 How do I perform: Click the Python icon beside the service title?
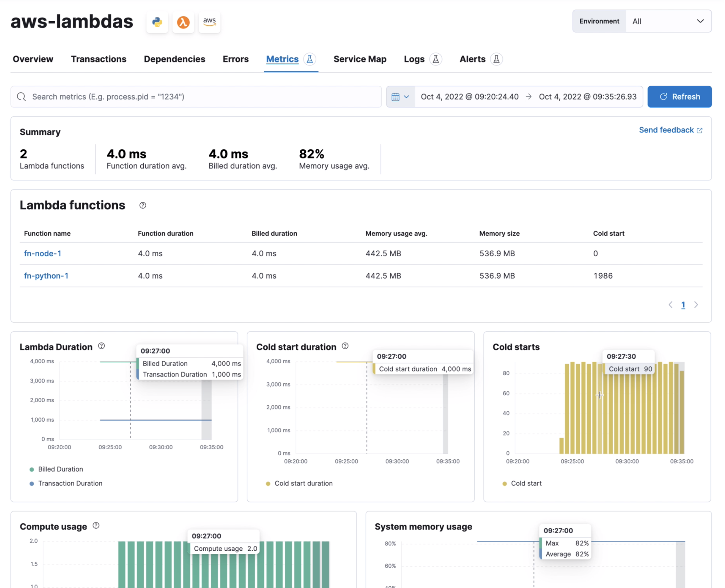tap(157, 22)
